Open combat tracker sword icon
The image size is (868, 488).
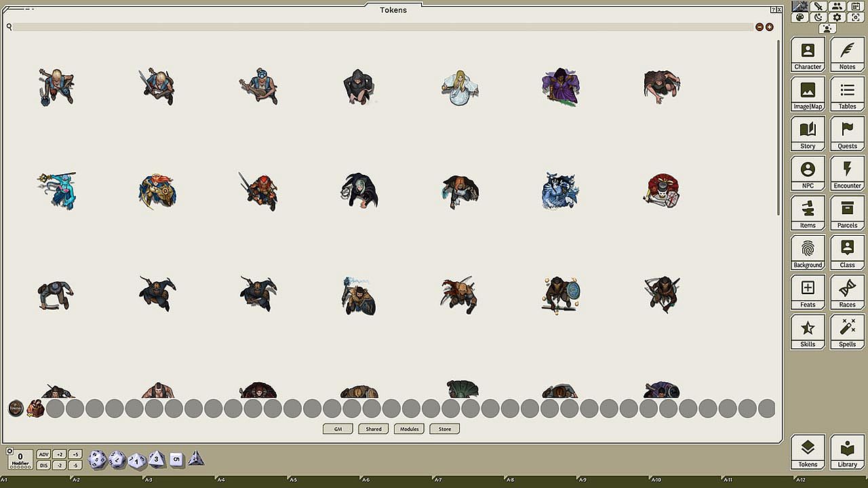[x=818, y=6]
